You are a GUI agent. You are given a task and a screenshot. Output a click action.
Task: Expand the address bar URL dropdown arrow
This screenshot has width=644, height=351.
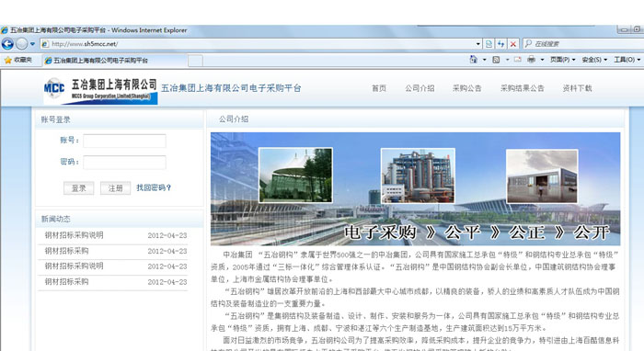(x=478, y=43)
